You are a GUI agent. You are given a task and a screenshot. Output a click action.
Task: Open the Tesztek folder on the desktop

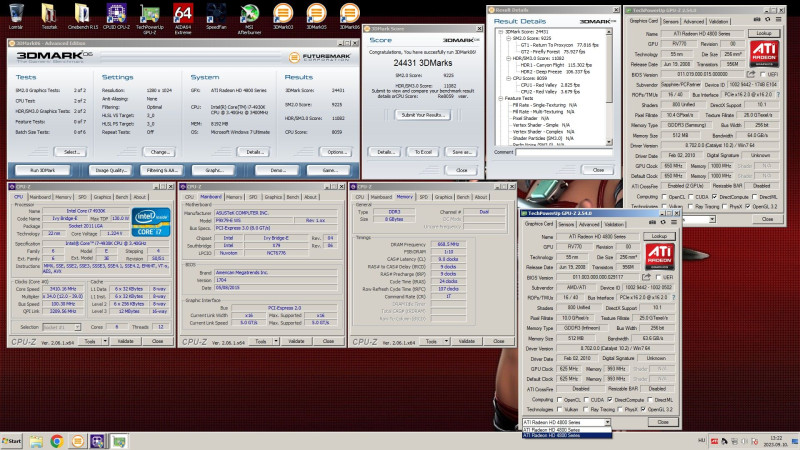[x=49, y=16]
